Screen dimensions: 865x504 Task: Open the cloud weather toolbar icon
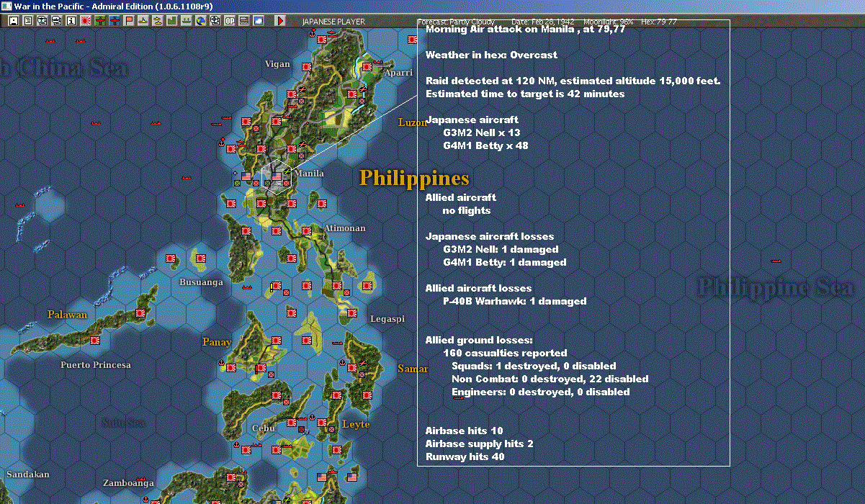[258, 22]
